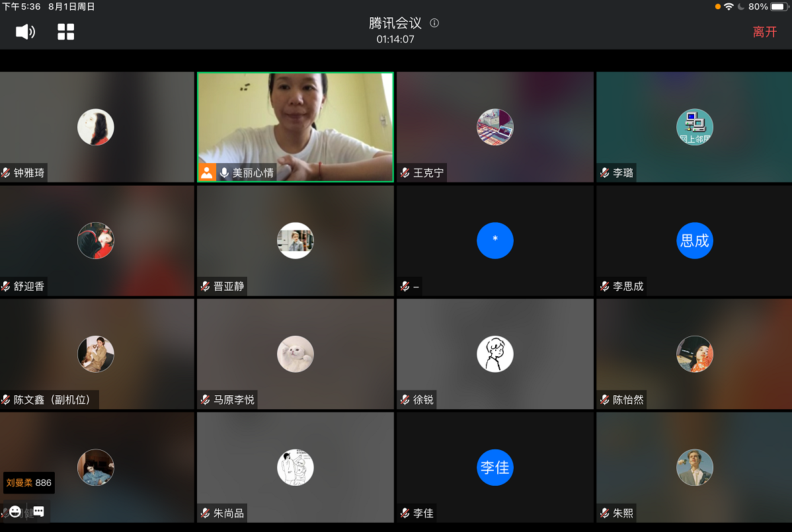Click the 腾讯会议 meeting title
This screenshot has height=532, width=792.
pyautogui.click(x=395, y=23)
